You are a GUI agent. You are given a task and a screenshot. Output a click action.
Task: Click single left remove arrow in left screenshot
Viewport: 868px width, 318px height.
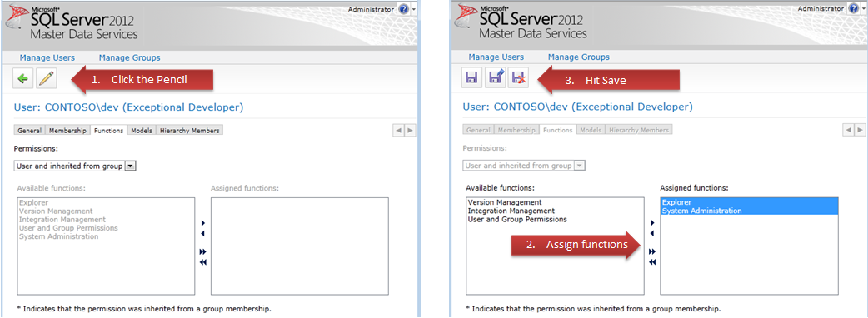click(203, 233)
